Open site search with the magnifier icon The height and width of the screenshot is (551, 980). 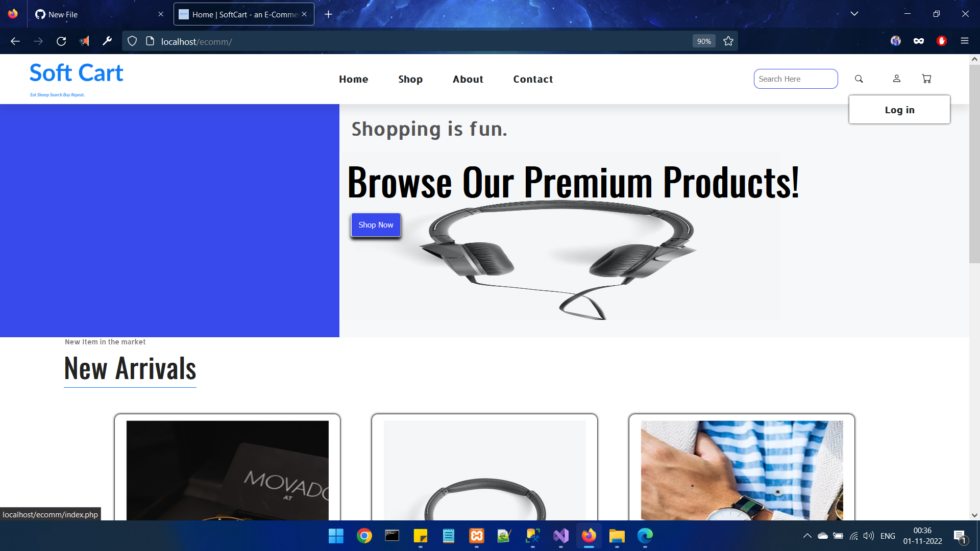pos(859,79)
